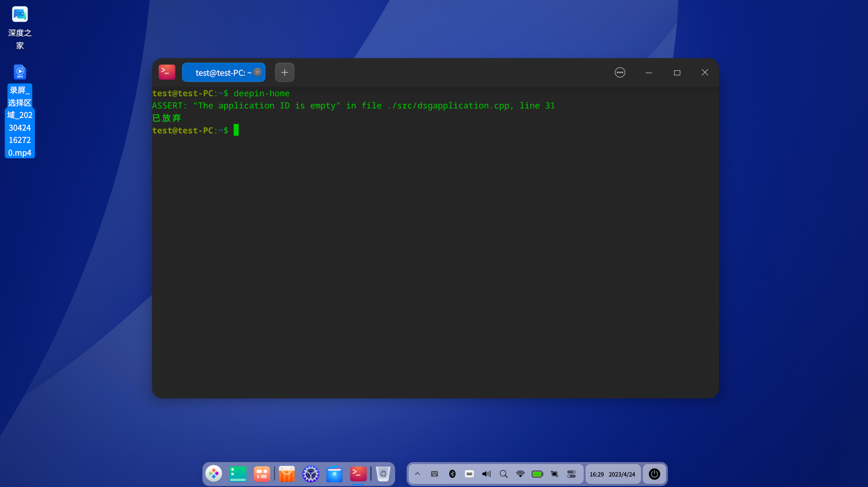The image size is (868, 487).
Task: Open the 深度之家 desktop shortcut
Action: pos(20,14)
